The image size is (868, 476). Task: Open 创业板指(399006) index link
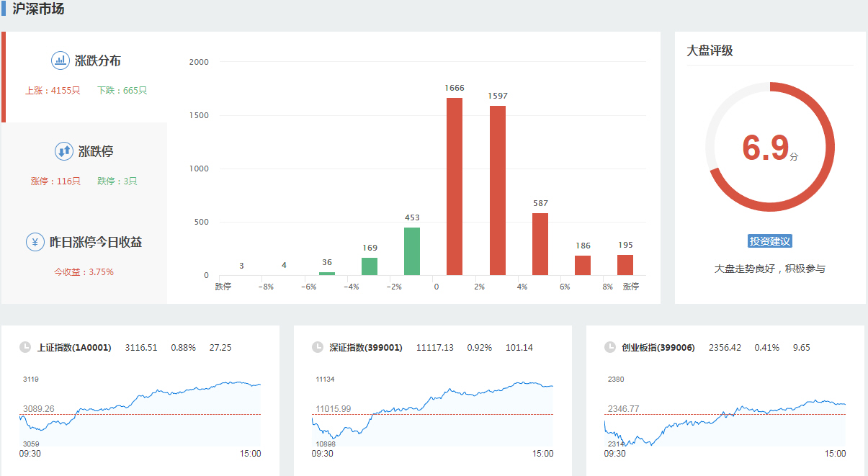(x=658, y=348)
